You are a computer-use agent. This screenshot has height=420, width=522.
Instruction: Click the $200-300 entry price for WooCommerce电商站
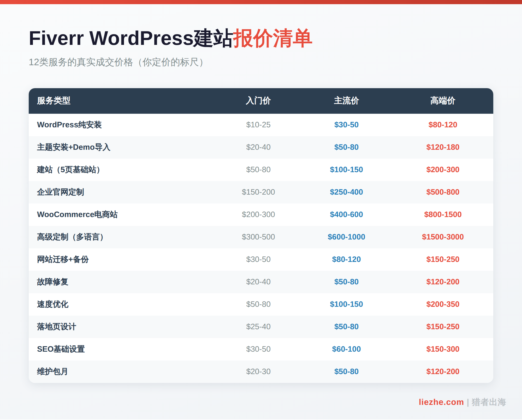point(258,214)
